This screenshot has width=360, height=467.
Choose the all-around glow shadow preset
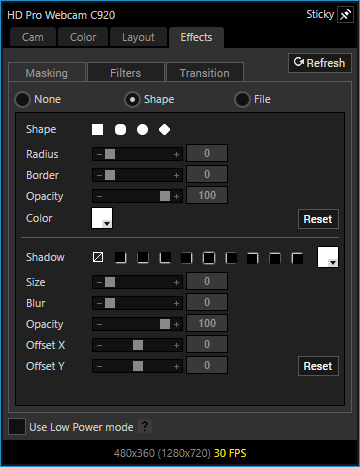click(209, 258)
